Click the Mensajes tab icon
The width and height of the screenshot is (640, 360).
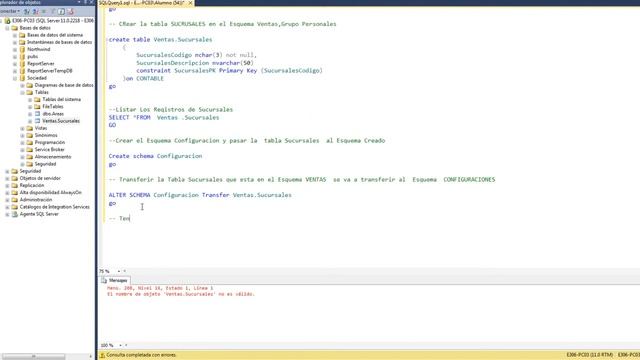click(x=104, y=280)
